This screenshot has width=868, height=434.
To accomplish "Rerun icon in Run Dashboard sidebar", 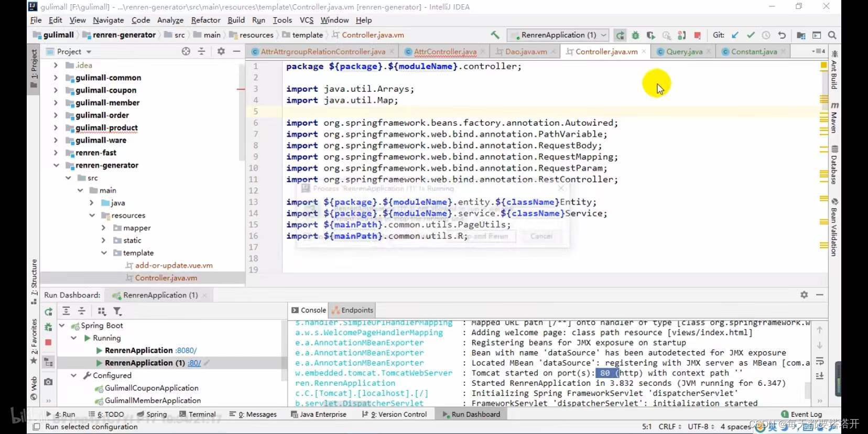I will click(48, 311).
